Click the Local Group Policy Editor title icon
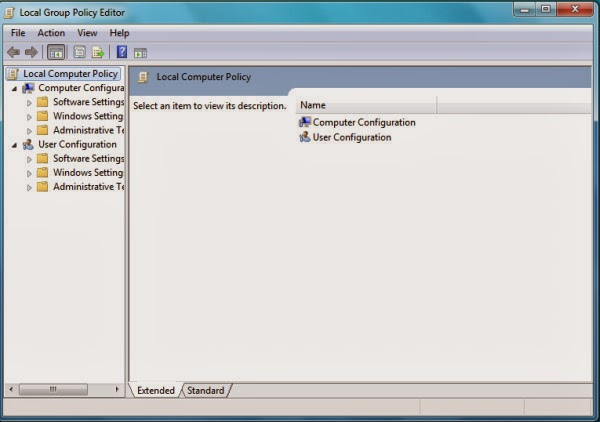600x422 pixels. (x=9, y=13)
